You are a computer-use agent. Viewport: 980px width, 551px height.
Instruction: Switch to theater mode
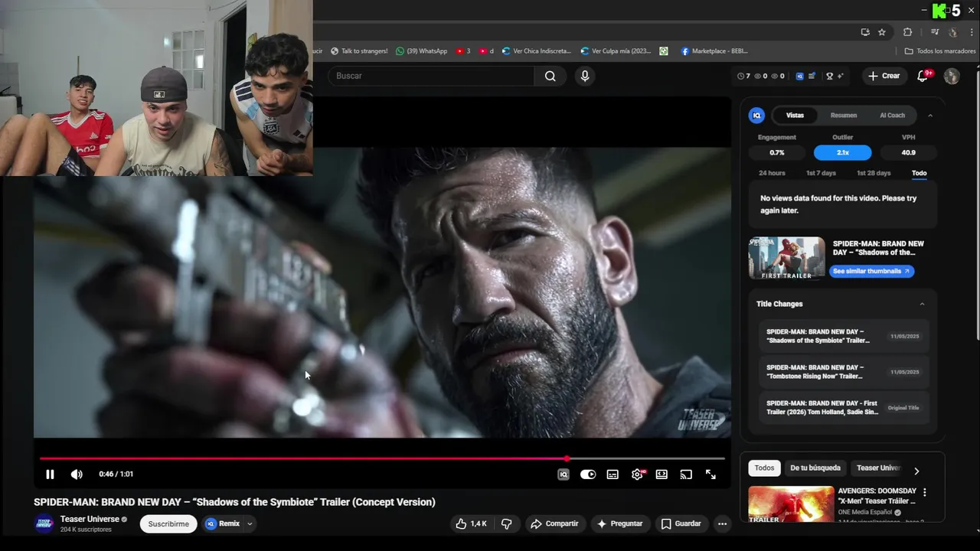coord(661,474)
